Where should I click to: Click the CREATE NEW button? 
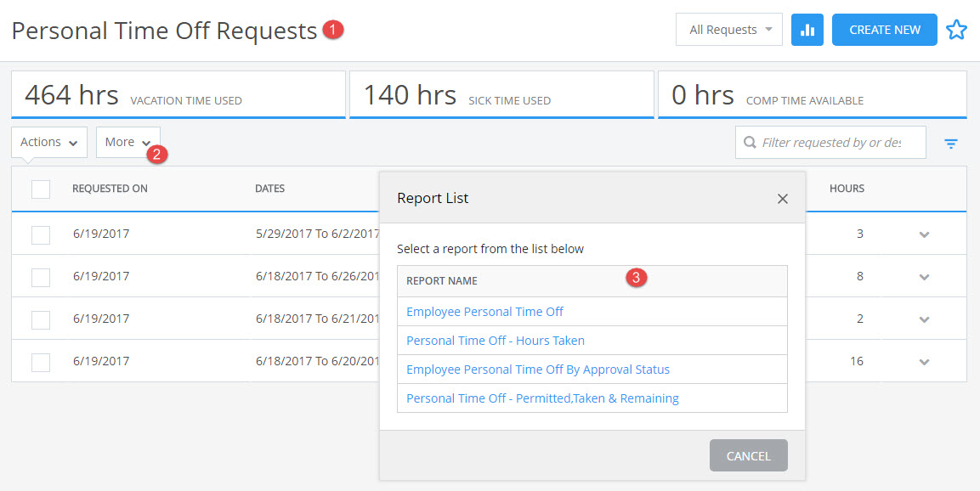pyautogui.click(x=884, y=29)
